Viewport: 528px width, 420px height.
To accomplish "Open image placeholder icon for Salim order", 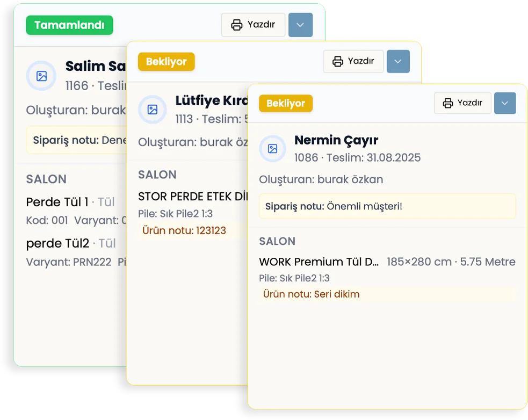I will click(x=41, y=76).
